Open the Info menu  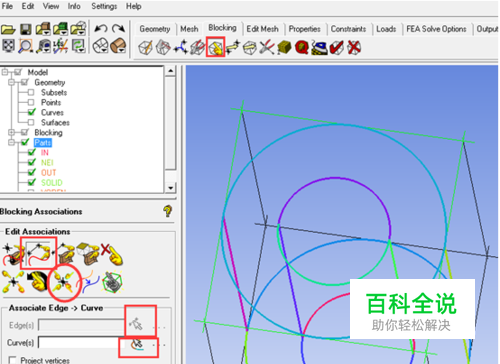coord(74,6)
